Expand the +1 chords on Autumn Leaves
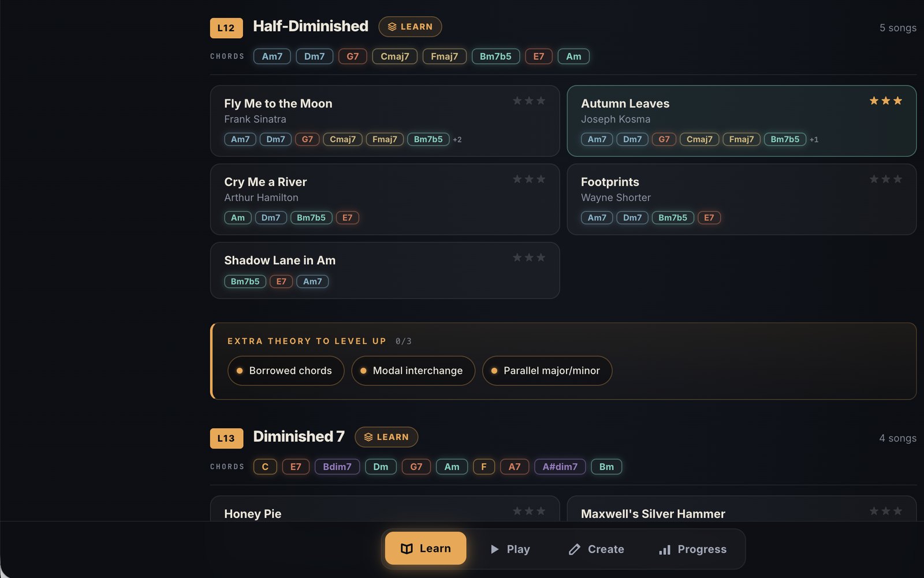 (x=814, y=139)
